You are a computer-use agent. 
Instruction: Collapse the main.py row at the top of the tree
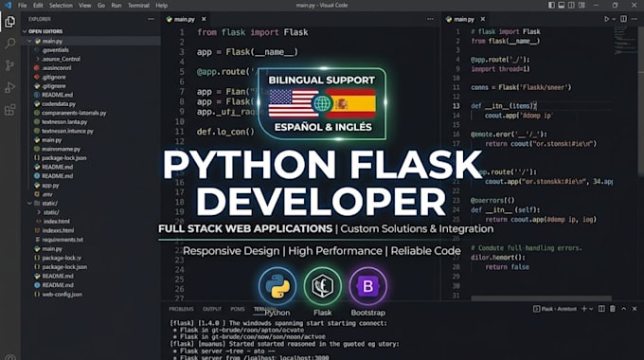[29, 41]
